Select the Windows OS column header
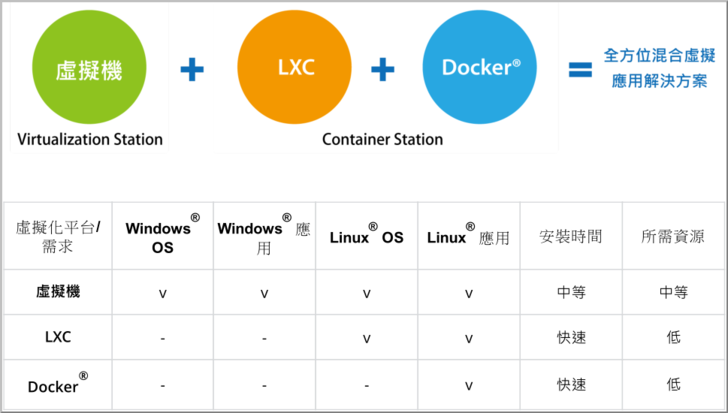This screenshot has height=413, width=728. (162, 237)
